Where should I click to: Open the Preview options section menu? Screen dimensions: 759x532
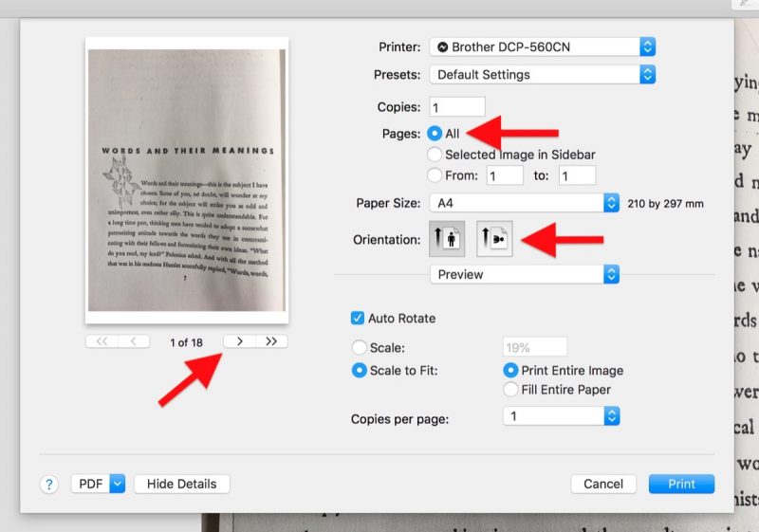click(524, 274)
